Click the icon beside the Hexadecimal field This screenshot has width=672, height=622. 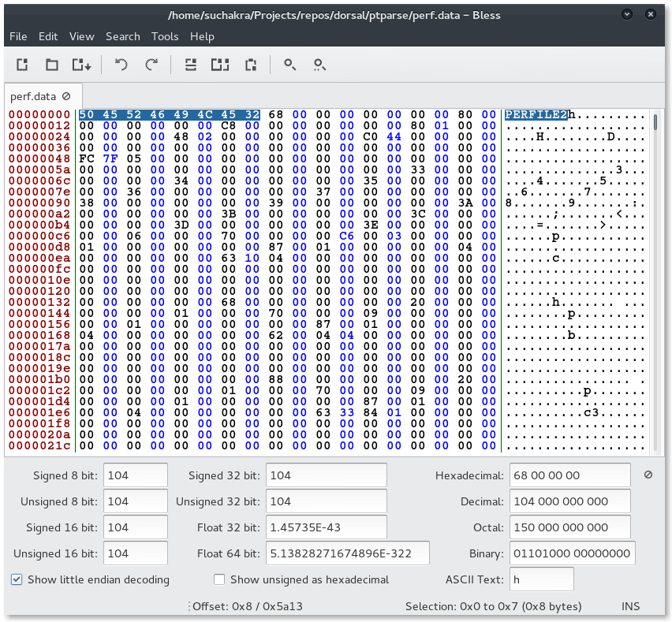point(648,475)
